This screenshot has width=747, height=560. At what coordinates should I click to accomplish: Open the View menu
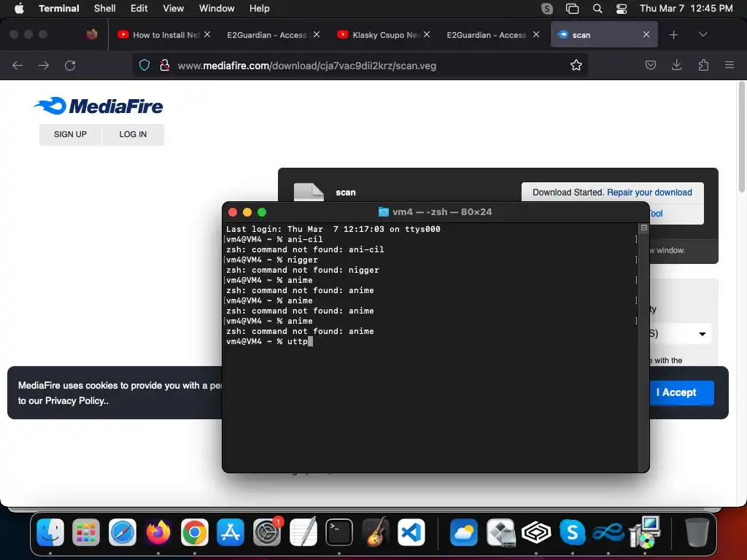(173, 8)
